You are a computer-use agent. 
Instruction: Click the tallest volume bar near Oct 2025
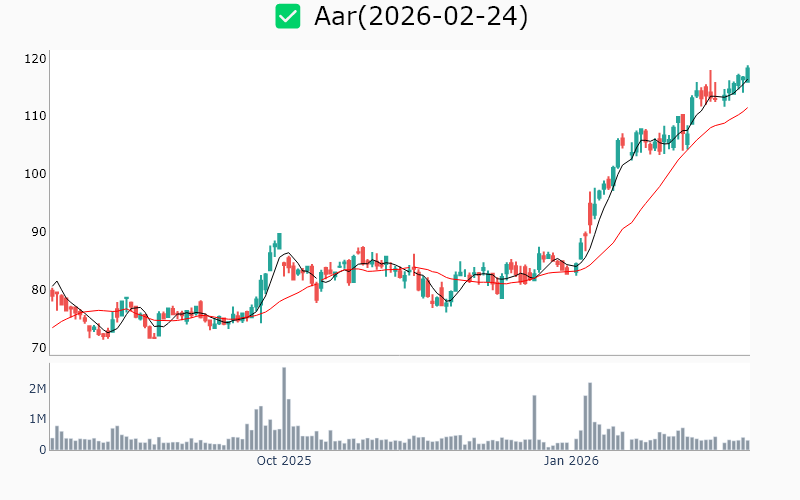tap(284, 409)
